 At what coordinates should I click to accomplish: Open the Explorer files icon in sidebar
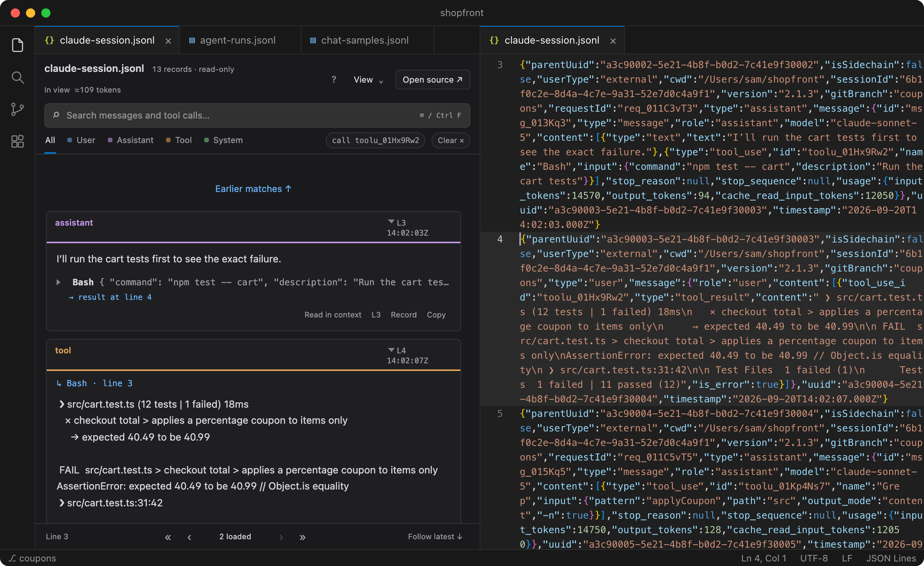coord(18,45)
